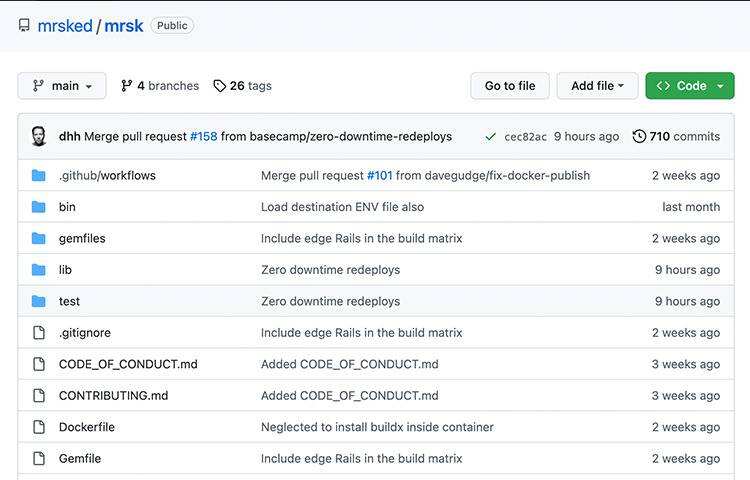Open pull request #158 link

[x=203, y=136]
